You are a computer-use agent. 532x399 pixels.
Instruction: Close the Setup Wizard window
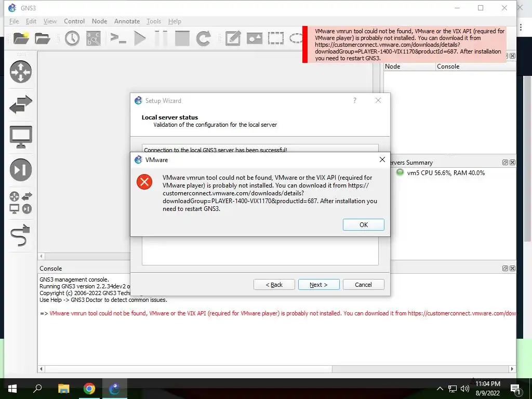pyautogui.click(x=378, y=100)
